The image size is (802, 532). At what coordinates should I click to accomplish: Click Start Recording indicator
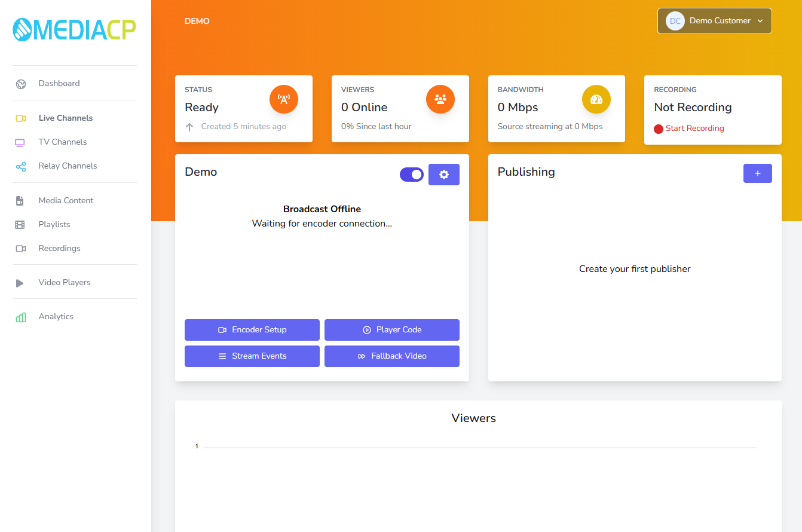pos(688,128)
